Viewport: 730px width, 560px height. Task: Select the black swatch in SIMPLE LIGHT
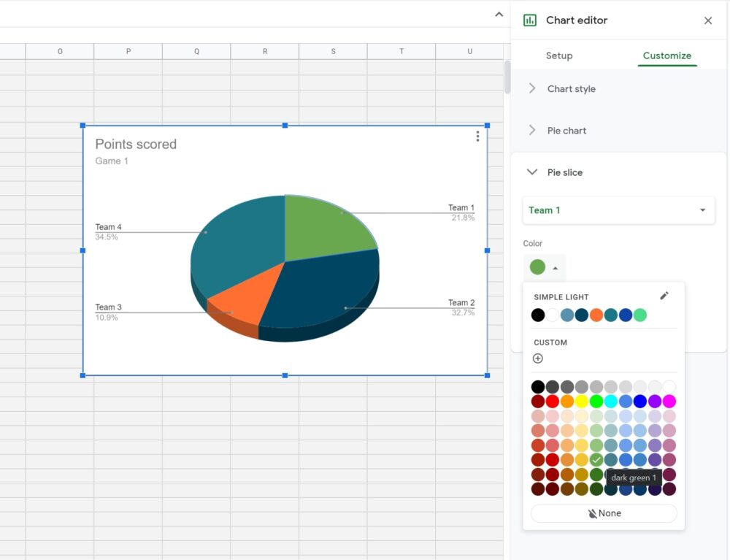point(538,315)
